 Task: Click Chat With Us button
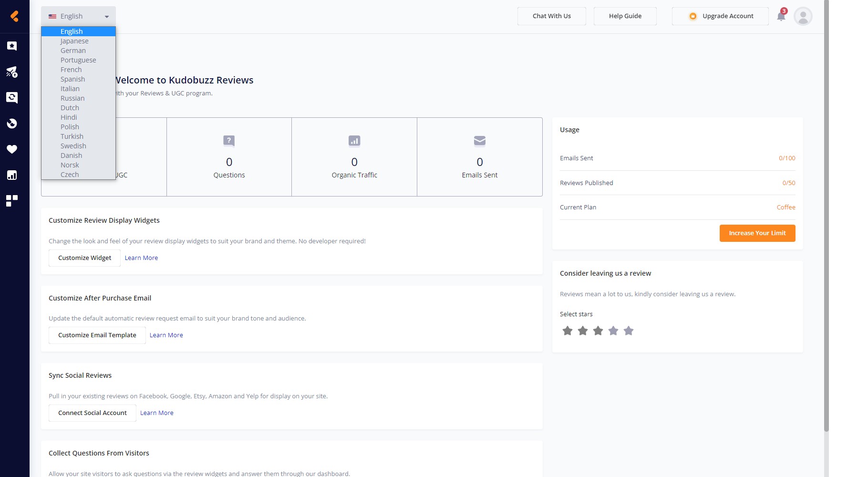click(x=552, y=16)
